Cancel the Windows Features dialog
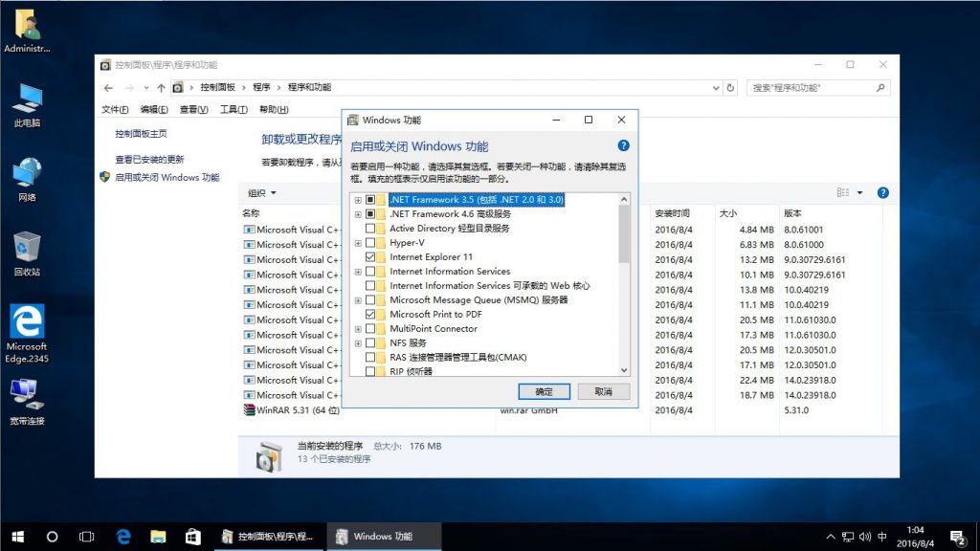980x551 pixels. tap(603, 391)
